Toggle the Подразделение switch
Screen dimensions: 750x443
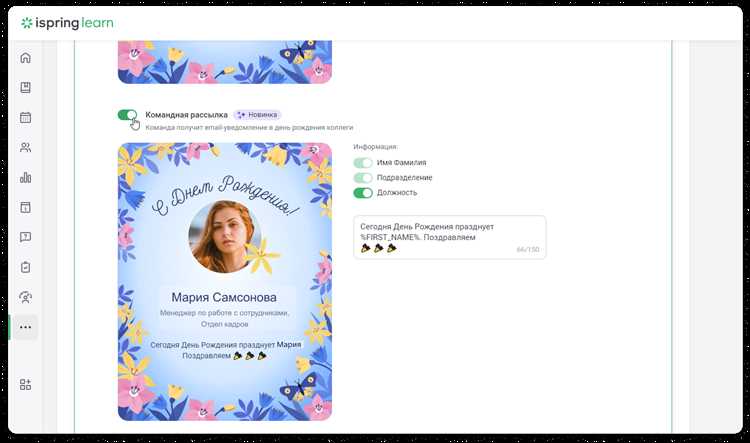coord(362,177)
